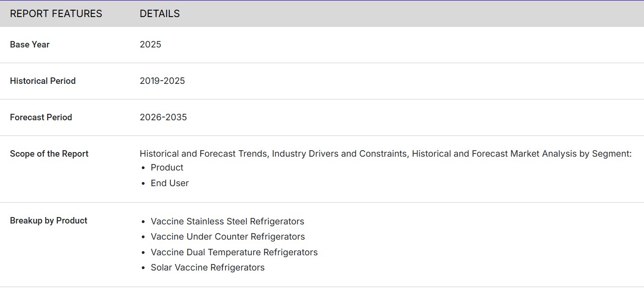Click the REPORT FEATURES column header
The height and width of the screenshot is (288, 644).
click(x=56, y=14)
